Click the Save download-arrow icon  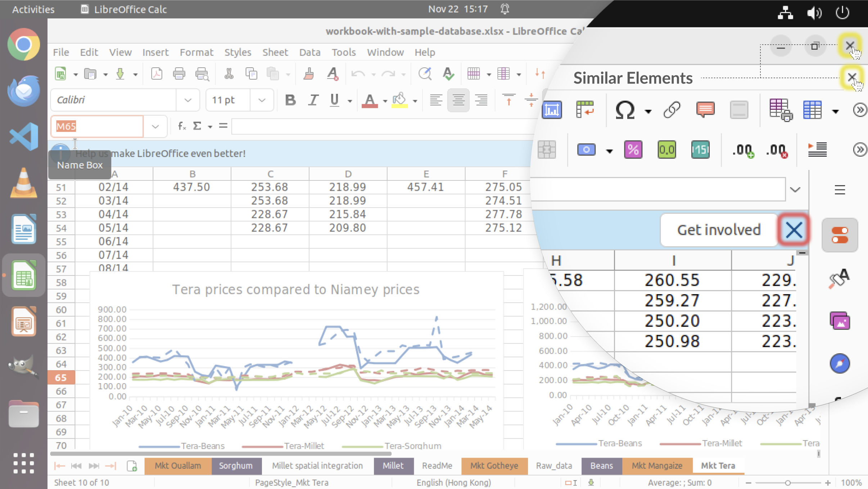[120, 74]
